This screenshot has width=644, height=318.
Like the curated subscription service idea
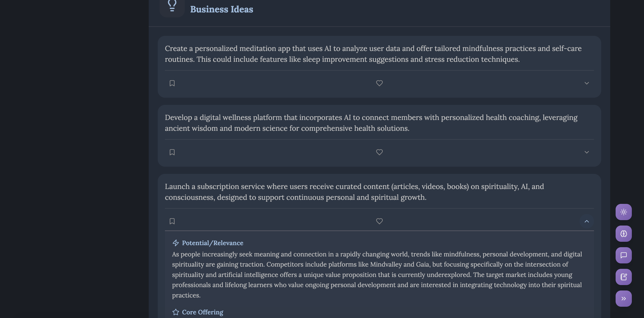379,221
